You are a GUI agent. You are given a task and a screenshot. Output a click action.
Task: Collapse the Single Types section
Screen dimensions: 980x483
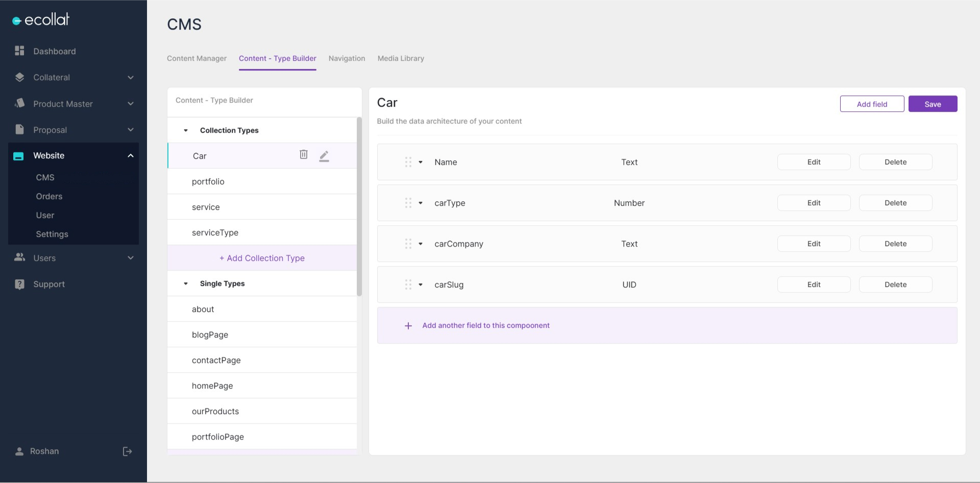click(186, 284)
